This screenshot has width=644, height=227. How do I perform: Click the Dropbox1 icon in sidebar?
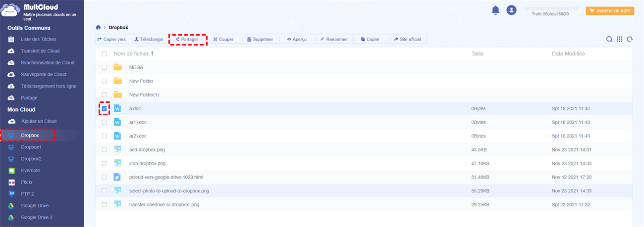coord(11,147)
